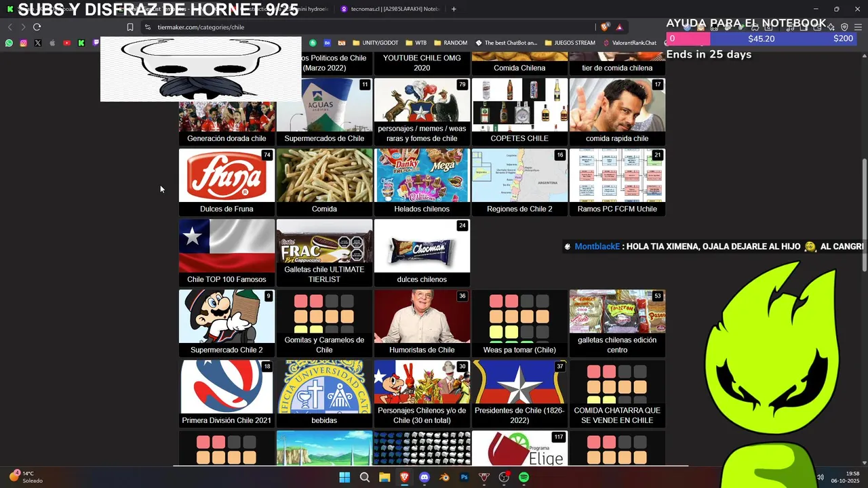Open the Windows Start menu
The width and height of the screenshot is (868, 488).
[344, 477]
